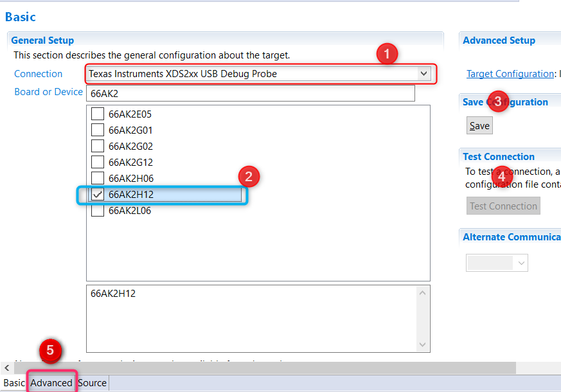Tick the 66AK2L06 device checkbox
This screenshot has height=392, width=561.
coord(97,211)
